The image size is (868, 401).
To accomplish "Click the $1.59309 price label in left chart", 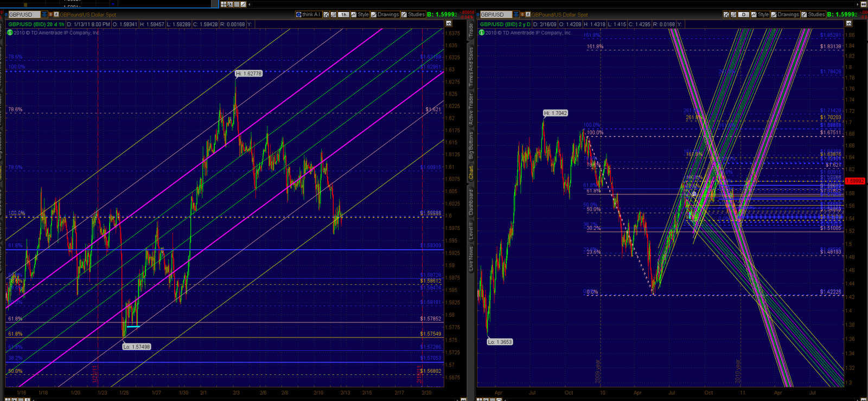I will click(x=431, y=246).
